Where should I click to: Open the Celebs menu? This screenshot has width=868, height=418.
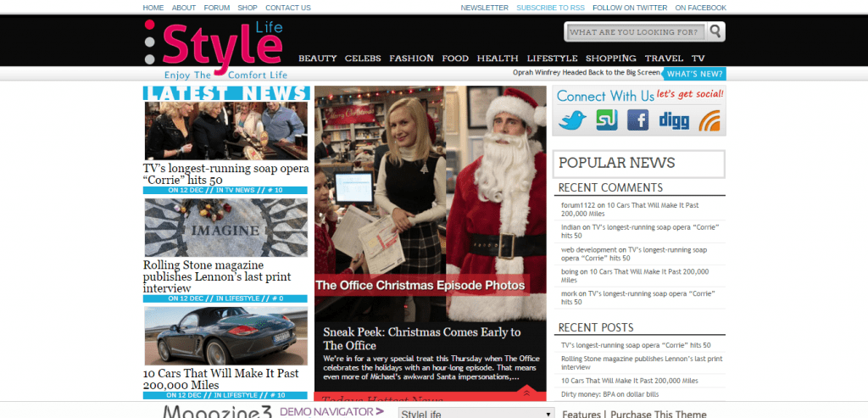point(363,59)
